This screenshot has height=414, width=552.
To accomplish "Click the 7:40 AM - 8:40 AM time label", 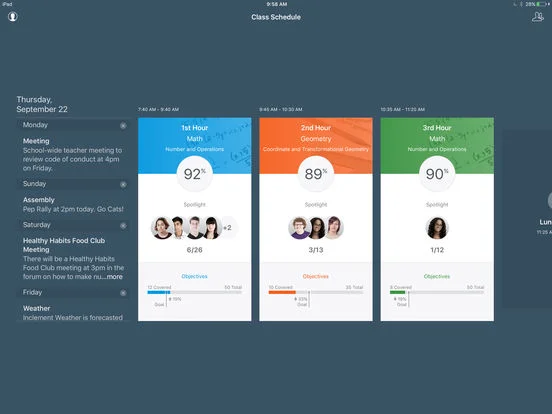I will tap(158, 109).
